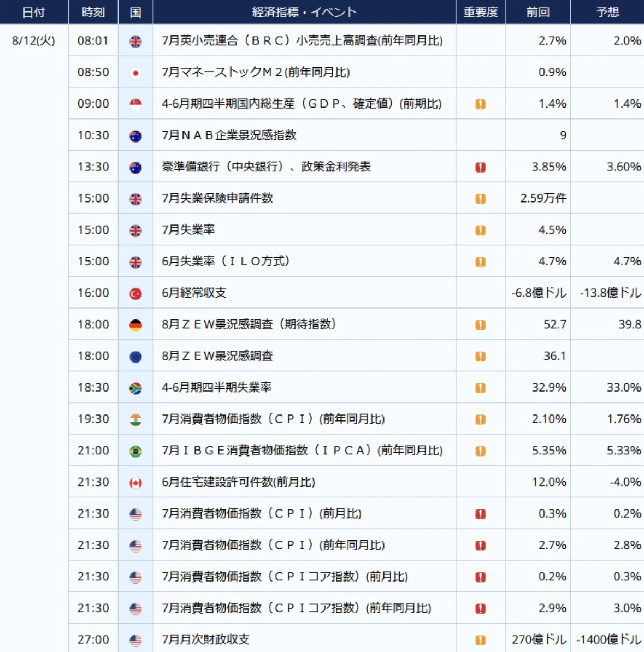Click Germany flag in 18:00 ZEW expectations row
The width and height of the screenshot is (644, 652).
pyautogui.click(x=135, y=325)
